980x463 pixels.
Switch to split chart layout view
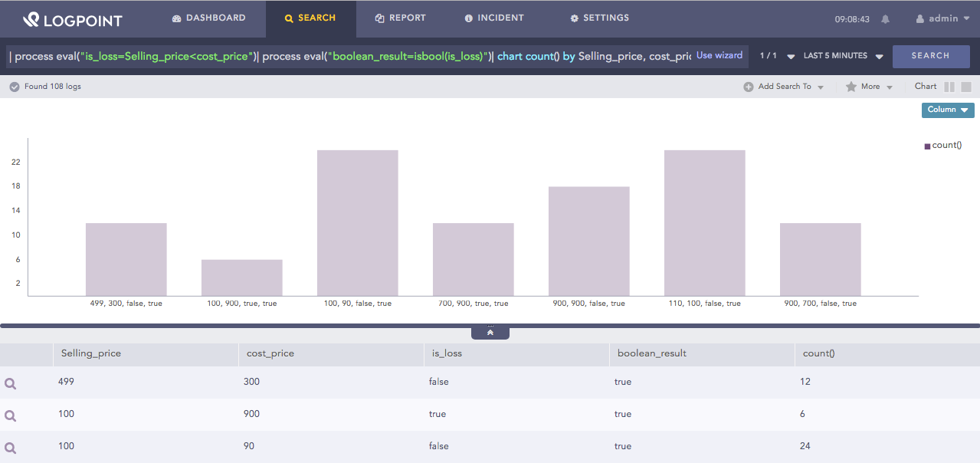[x=949, y=87]
